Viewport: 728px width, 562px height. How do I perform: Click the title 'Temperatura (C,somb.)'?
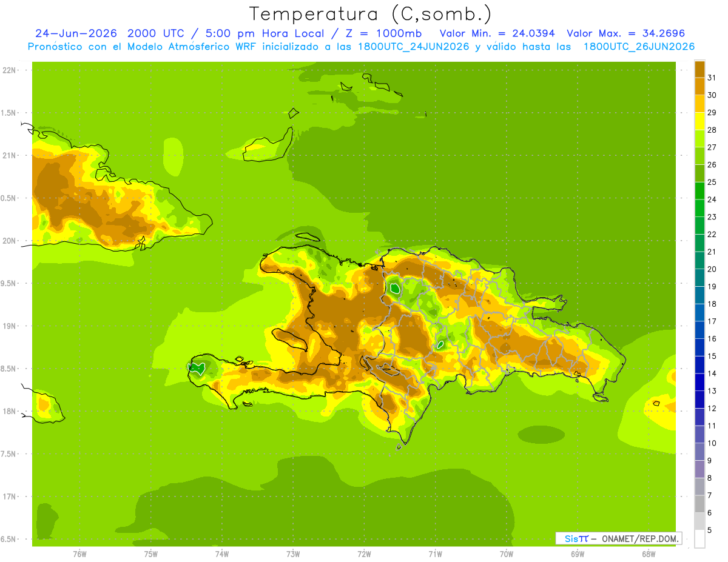[371, 13]
